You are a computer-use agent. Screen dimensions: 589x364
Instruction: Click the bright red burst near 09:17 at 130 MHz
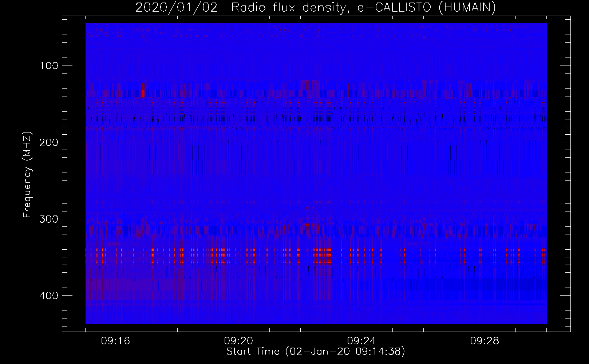143,90
